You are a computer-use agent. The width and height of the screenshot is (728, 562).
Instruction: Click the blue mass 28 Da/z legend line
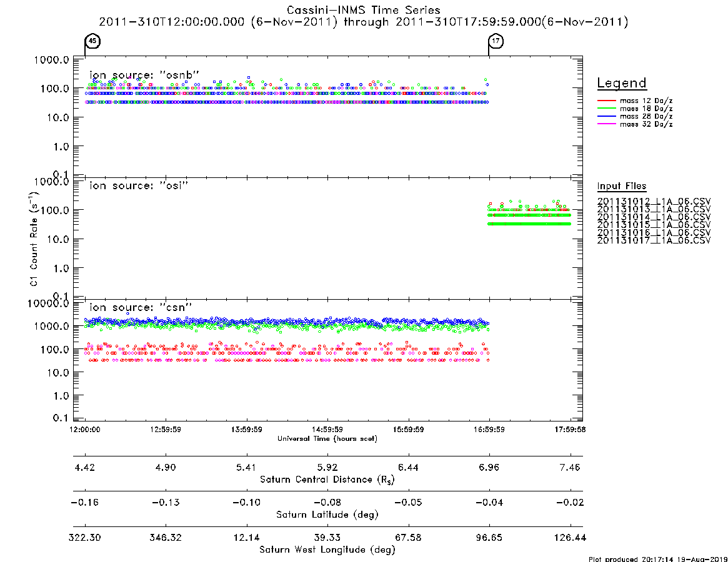tap(606, 117)
